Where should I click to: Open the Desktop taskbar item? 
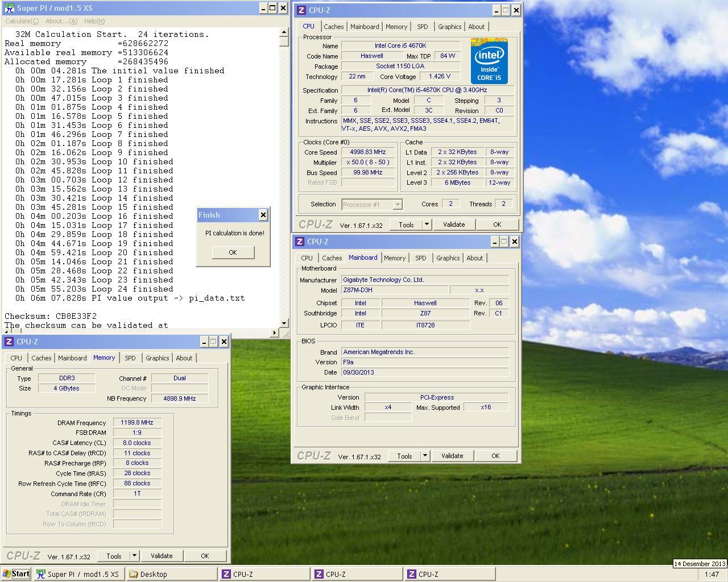click(x=171, y=574)
